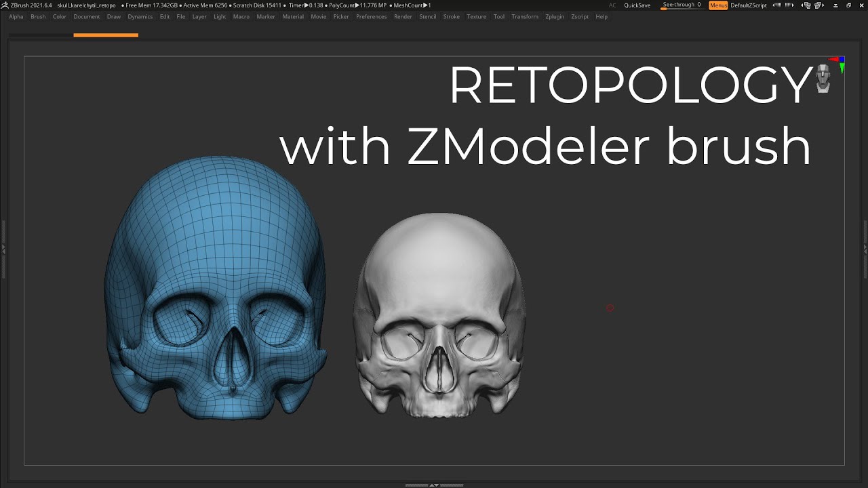The image size is (868, 488).
Task: Load next user interface layout icon
Action: tap(819, 5)
